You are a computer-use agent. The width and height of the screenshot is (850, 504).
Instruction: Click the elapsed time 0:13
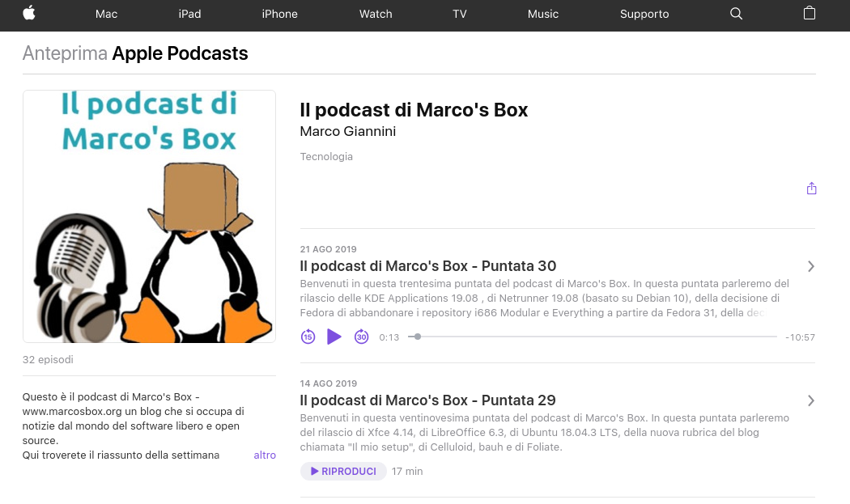point(389,337)
